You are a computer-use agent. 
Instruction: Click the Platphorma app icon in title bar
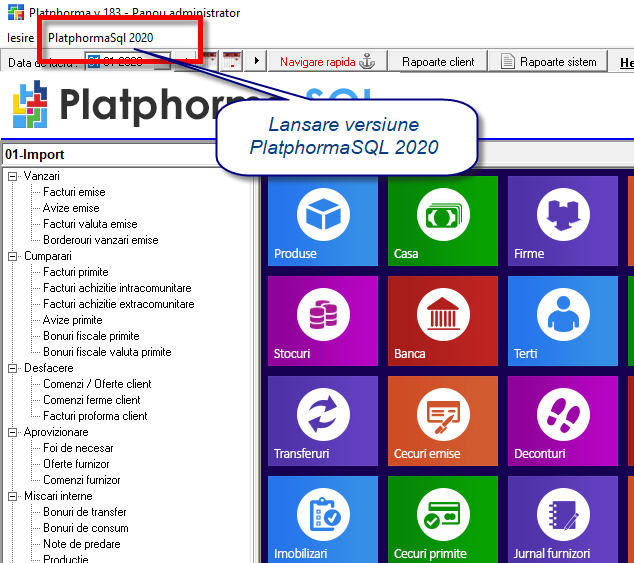(x=15, y=12)
